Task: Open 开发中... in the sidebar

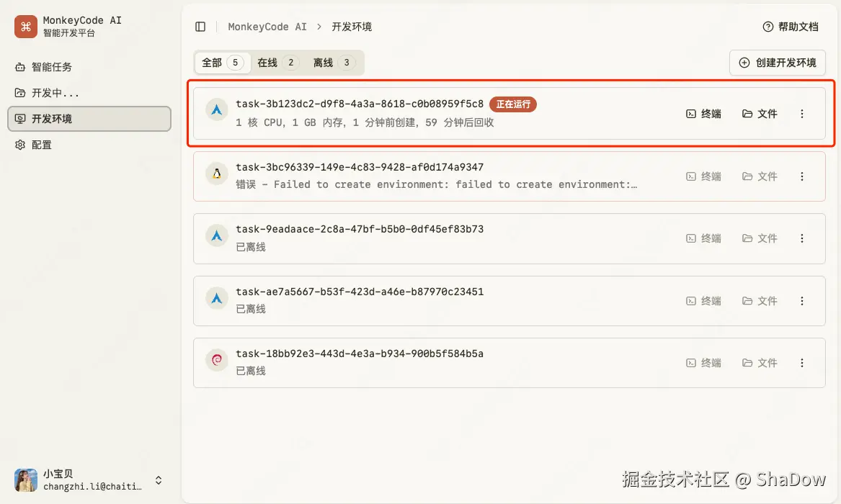Action: click(89, 93)
